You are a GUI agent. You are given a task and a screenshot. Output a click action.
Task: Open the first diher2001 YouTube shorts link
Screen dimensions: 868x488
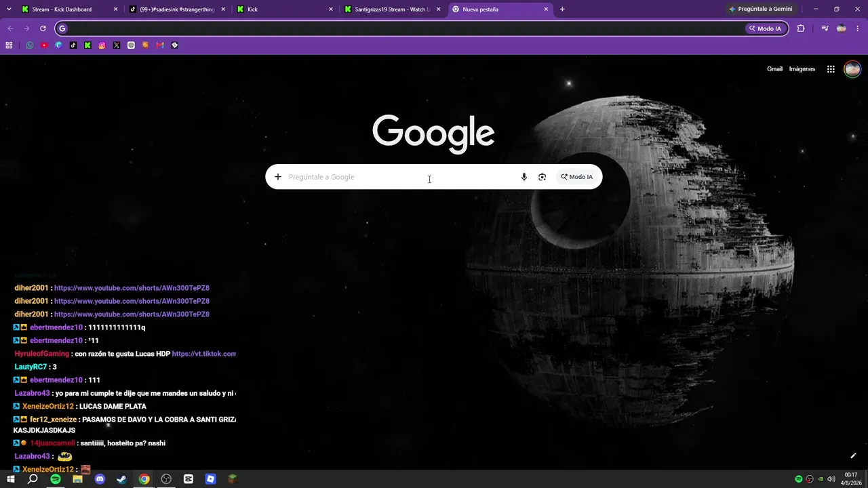[132, 288]
